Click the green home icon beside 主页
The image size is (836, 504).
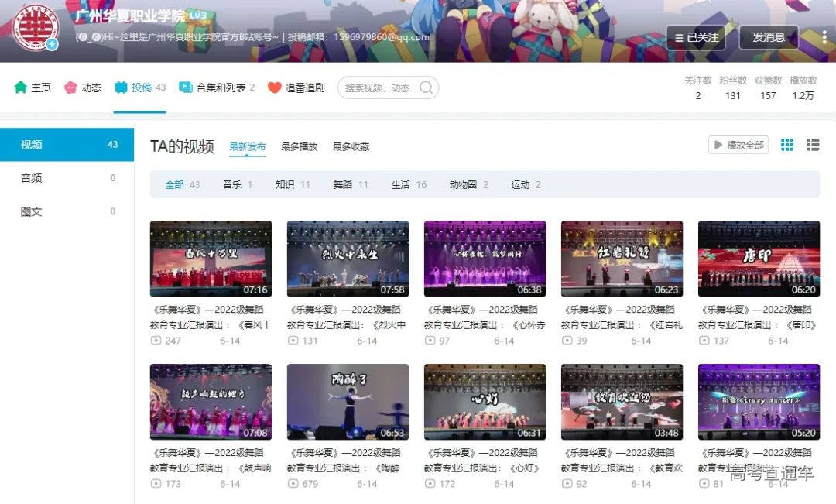click(x=20, y=87)
